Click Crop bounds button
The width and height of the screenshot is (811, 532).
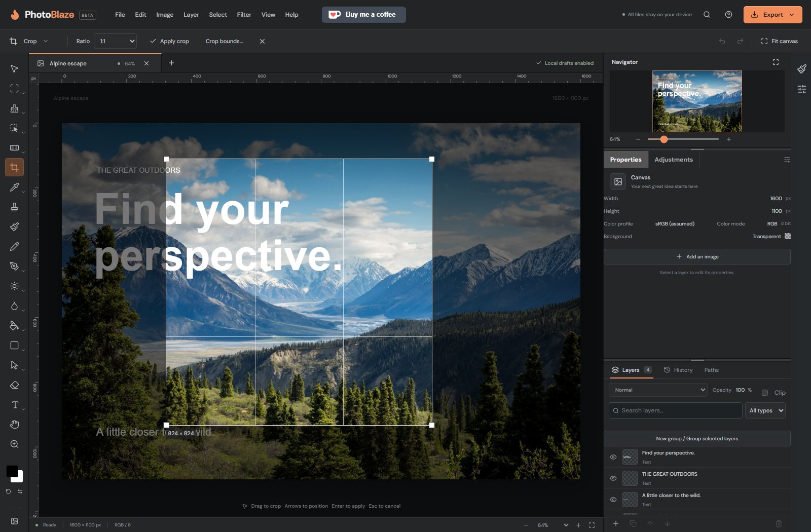(224, 41)
